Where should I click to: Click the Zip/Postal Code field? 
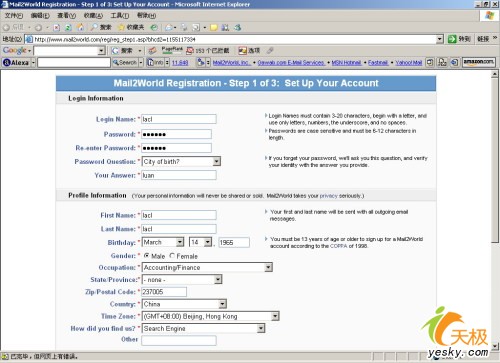(x=164, y=292)
